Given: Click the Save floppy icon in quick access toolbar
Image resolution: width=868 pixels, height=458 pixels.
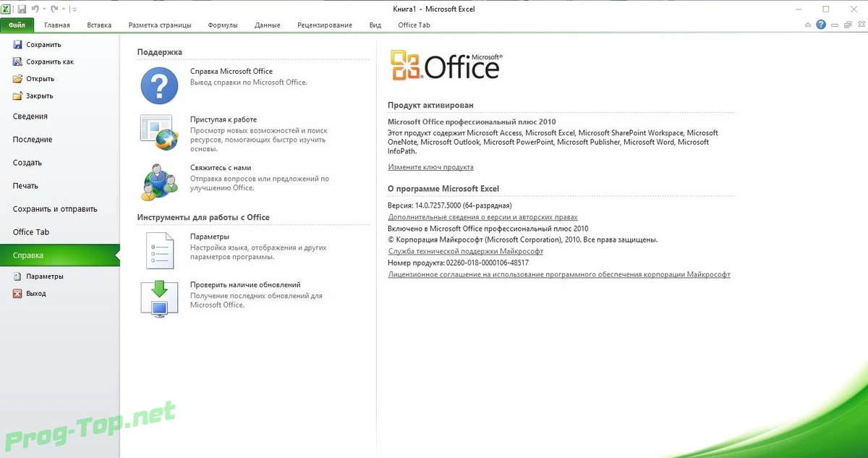Looking at the screenshot, I should pyautogui.click(x=22, y=9).
